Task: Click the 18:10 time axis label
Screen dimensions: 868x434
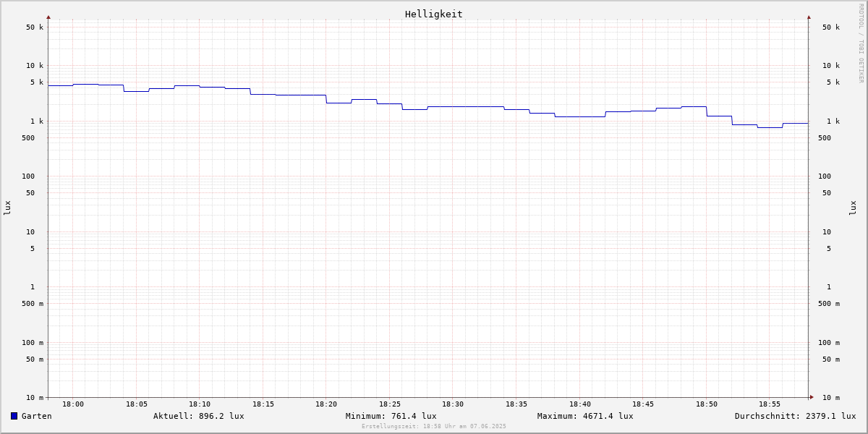Action: click(200, 404)
